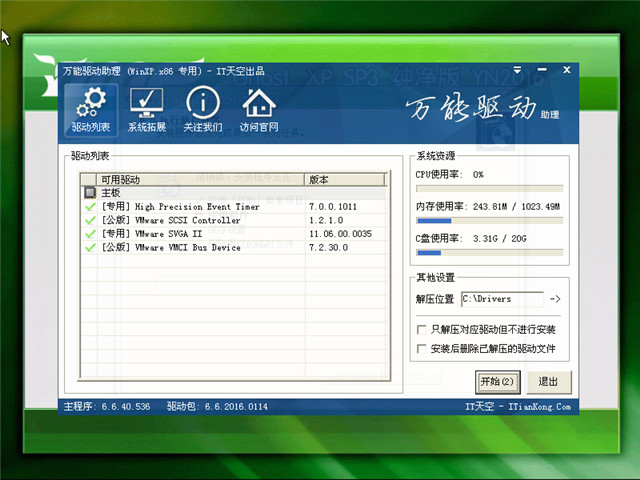Click the 关注我们 info icon
640x480 pixels.
[203, 110]
